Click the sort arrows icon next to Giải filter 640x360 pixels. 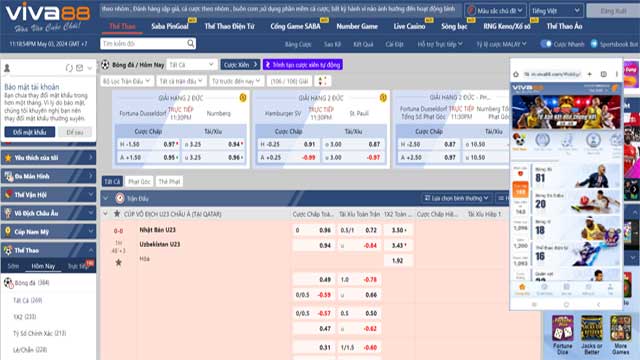click(x=322, y=81)
